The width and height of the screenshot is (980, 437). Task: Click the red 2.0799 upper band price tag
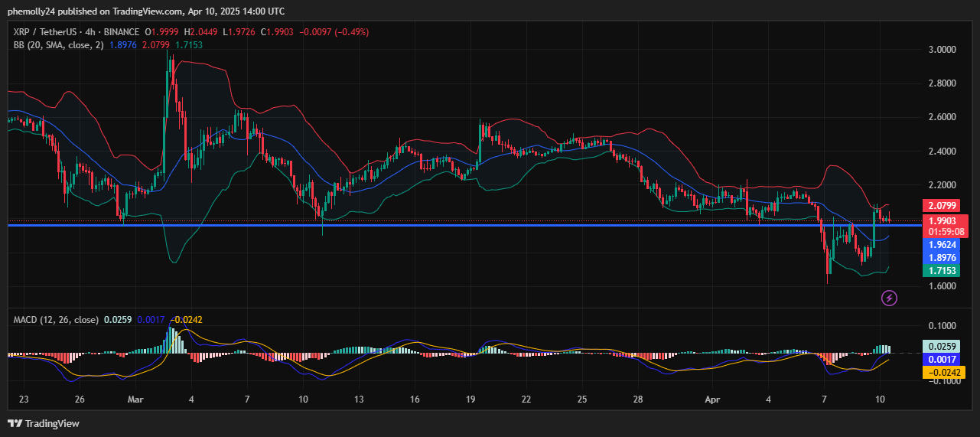coord(944,205)
